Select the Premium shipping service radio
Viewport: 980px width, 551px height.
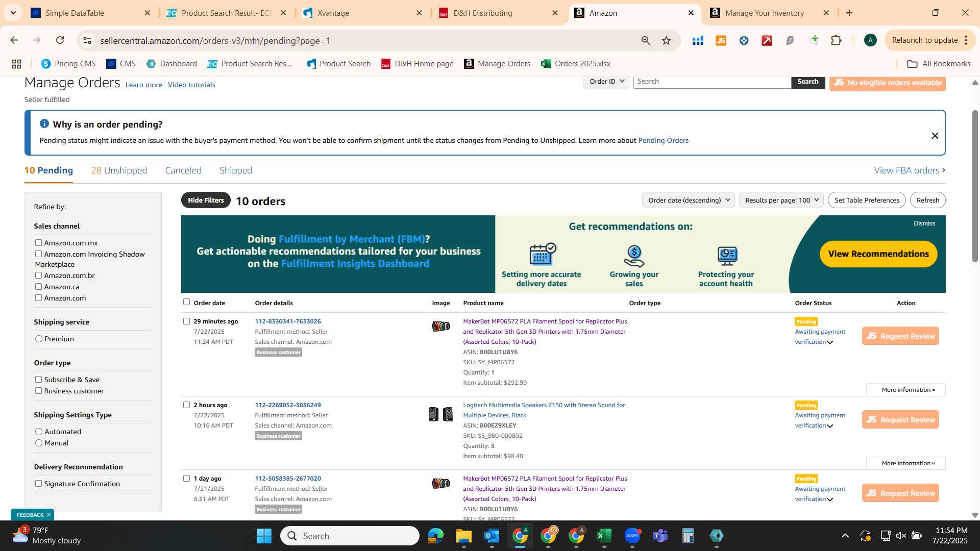tap(39, 339)
